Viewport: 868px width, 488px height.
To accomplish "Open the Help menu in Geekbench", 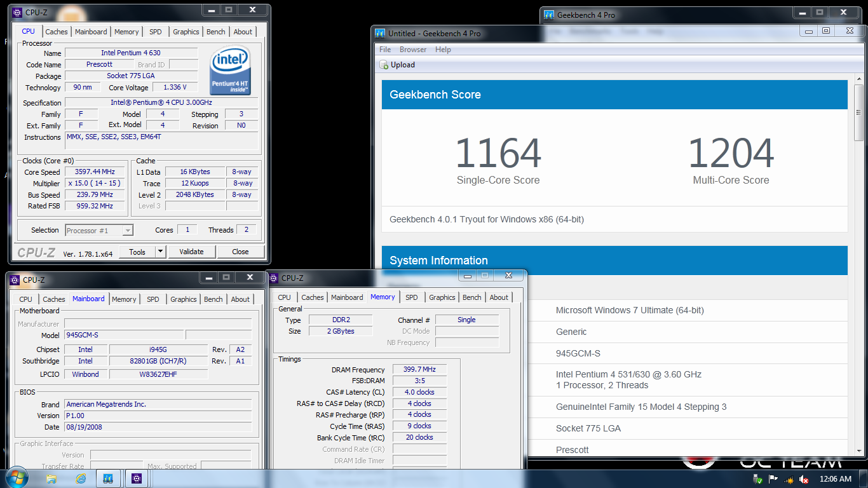I will click(x=443, y=50).
